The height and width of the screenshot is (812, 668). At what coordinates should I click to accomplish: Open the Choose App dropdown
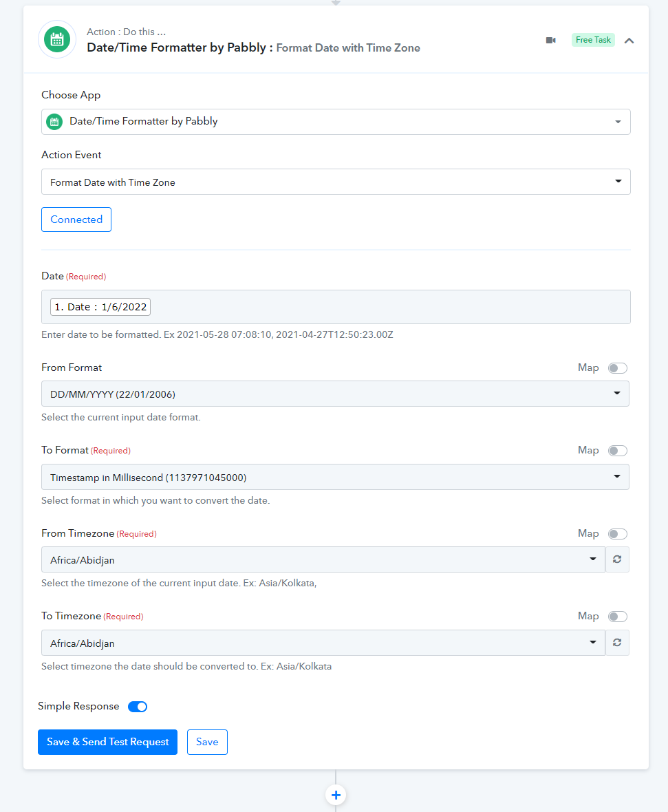(x=336, y=122)
